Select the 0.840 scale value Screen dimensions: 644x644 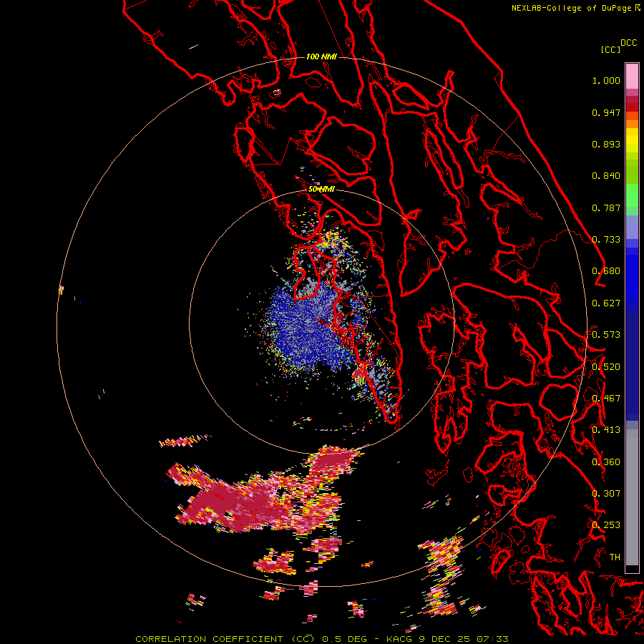[606, 176]
